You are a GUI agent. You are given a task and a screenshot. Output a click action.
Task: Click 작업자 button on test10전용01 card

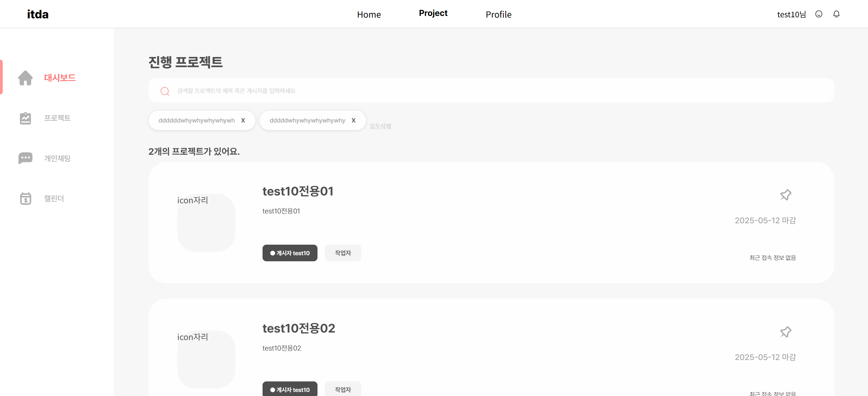pos(343,253)
